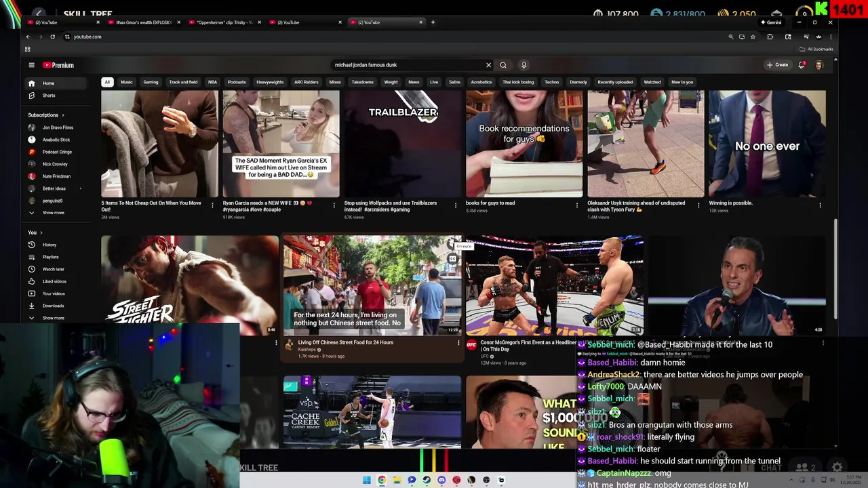Select Track and field chip

pyautogui.click(x=183, y=82)
